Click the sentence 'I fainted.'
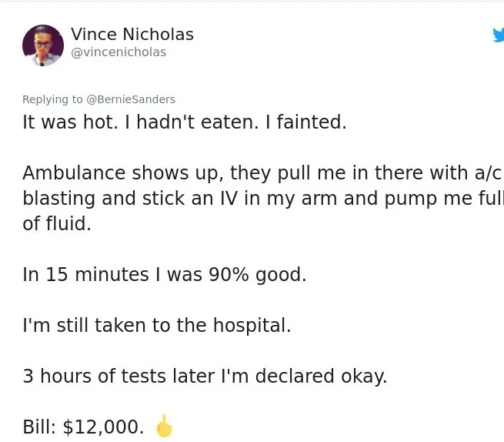The width and height of the screenshot is (504, 442). pyautogui.click(x=306, y=122)
